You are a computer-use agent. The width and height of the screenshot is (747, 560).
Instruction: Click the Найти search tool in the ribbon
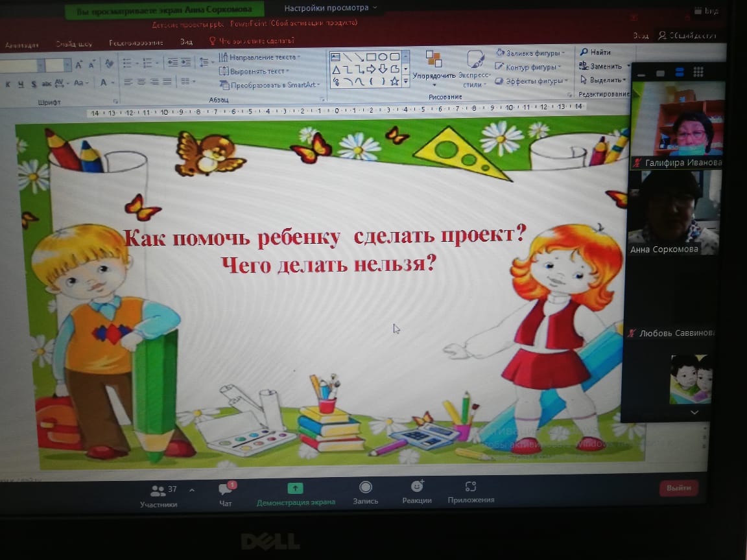click(595, 52)
